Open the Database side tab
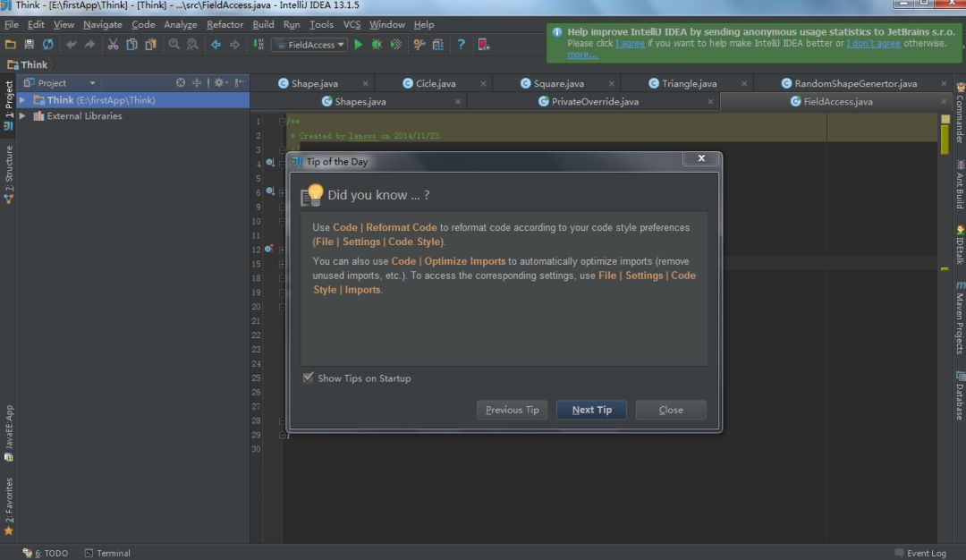This screenshot has width=966, height=560. (960, 395)
